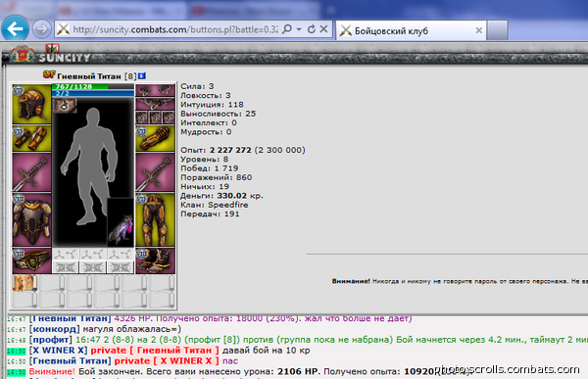Refresh the page with reload icon

pyautogui.click(x=312, y=28)
